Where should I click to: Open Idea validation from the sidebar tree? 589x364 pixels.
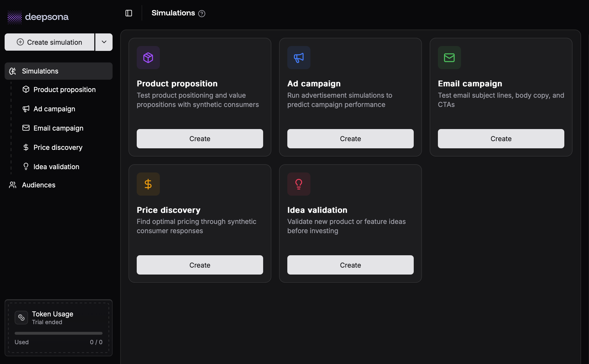click(56, 167)
